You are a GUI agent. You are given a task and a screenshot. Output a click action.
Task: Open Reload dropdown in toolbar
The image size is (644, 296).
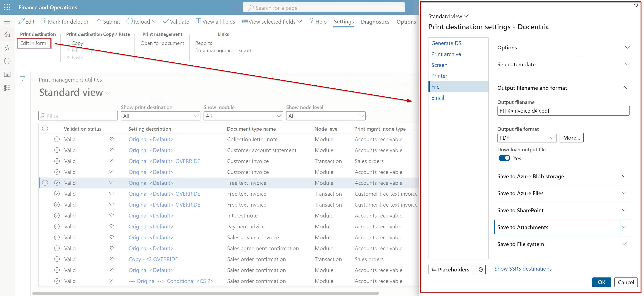141,21
